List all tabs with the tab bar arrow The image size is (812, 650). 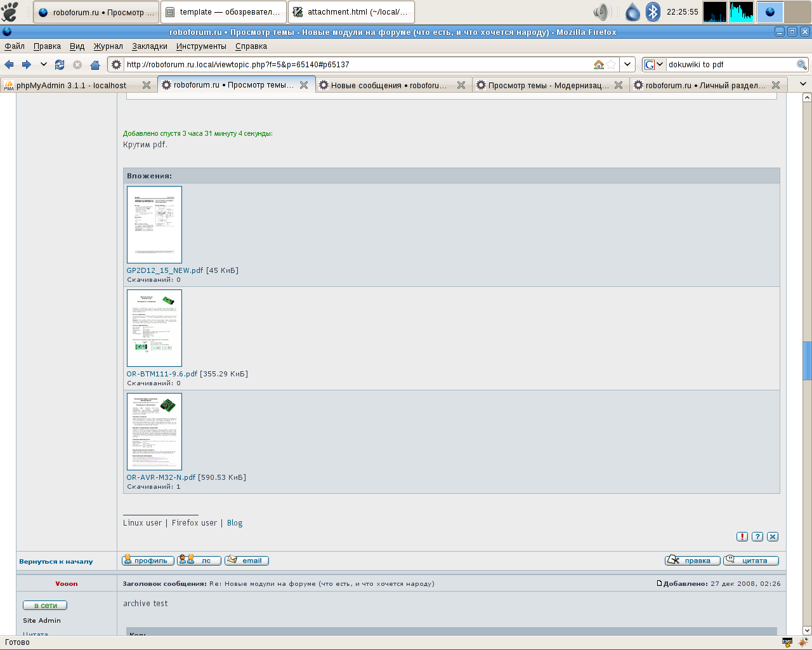(x=802, y=84)
